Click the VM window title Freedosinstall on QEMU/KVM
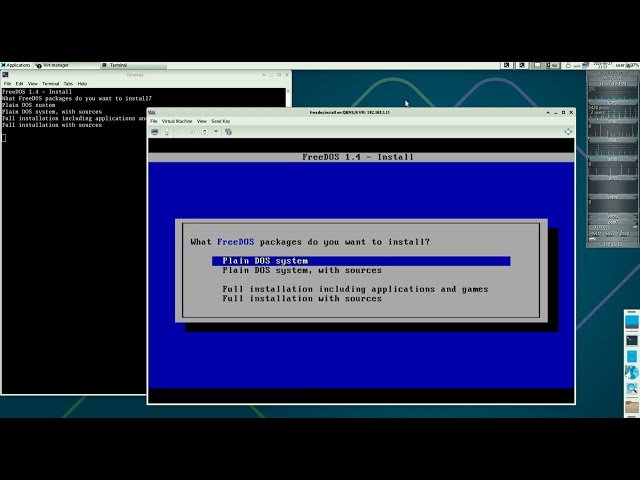The width and height of the screenshot is (640, 480). [x=350, y=112]
